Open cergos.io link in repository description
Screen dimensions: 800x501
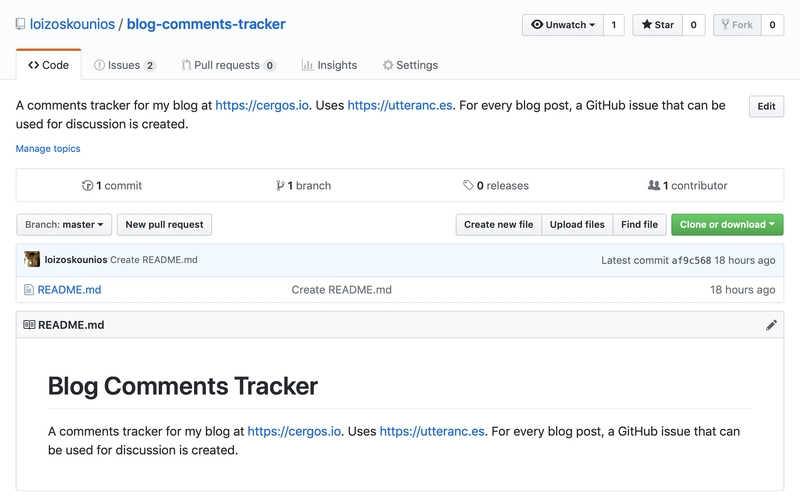(x=262, y=105)
